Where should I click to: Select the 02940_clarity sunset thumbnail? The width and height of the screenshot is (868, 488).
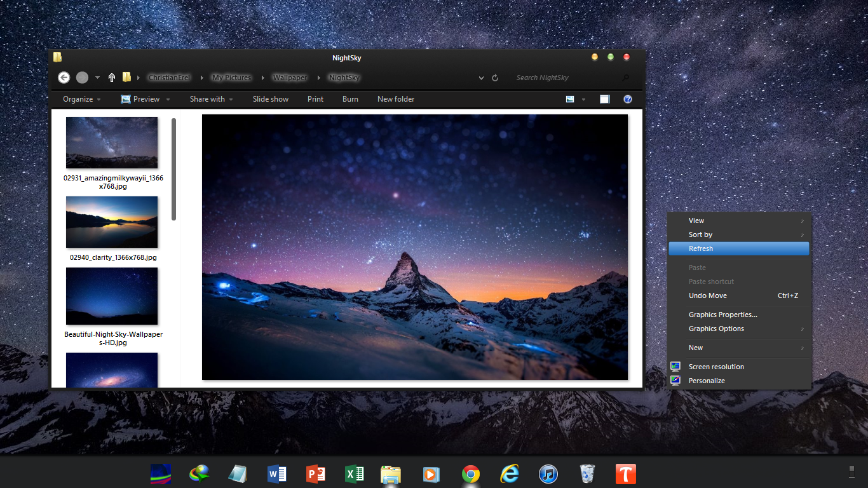(112, 222)
